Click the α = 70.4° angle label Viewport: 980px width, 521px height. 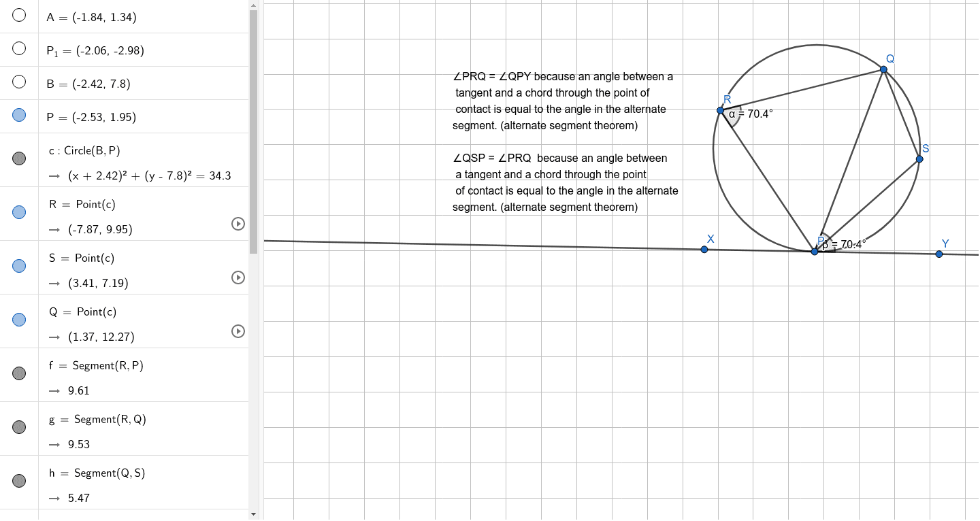click(751, 114)
